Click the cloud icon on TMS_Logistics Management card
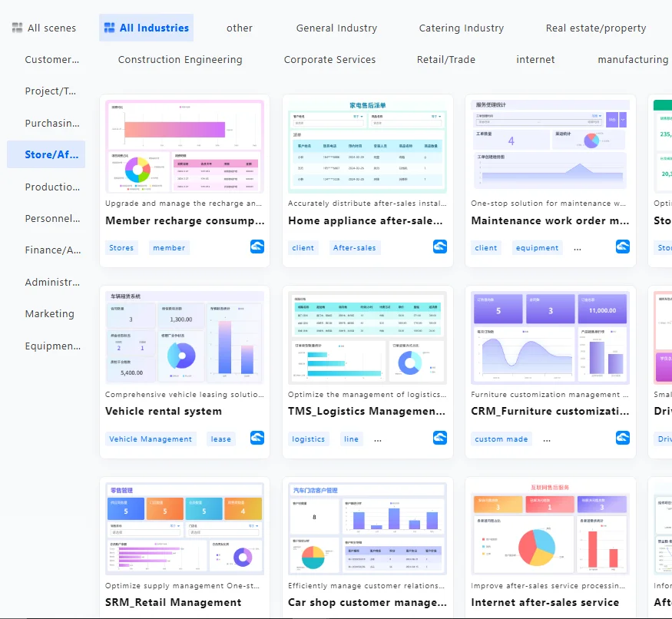This screenshot has height=619, width=672. click(439, 438)
